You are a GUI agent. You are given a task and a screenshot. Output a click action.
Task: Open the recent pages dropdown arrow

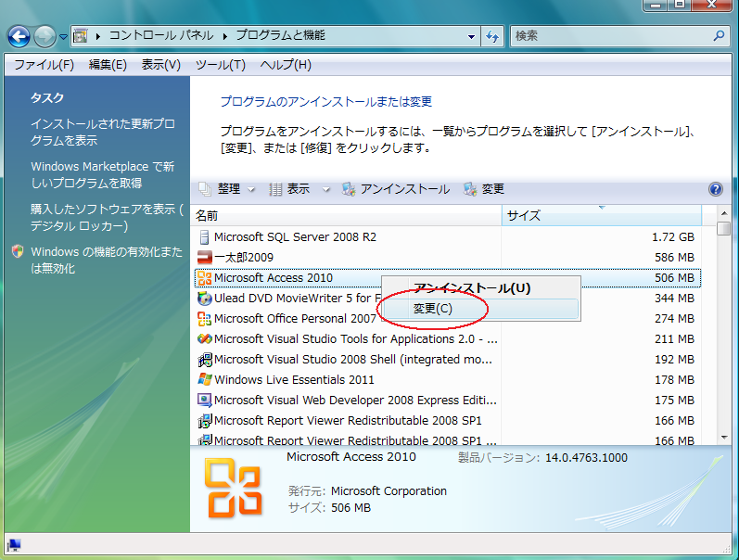63,36
